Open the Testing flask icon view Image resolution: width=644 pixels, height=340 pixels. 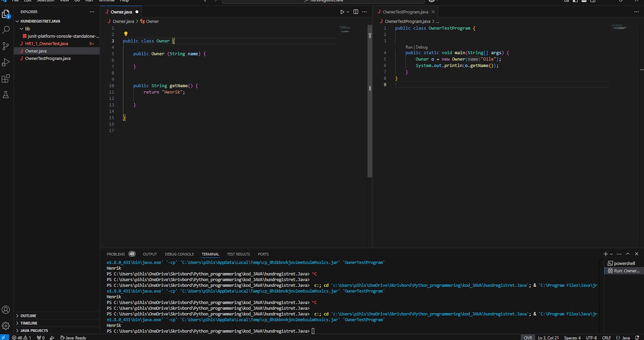coord(6,95)
